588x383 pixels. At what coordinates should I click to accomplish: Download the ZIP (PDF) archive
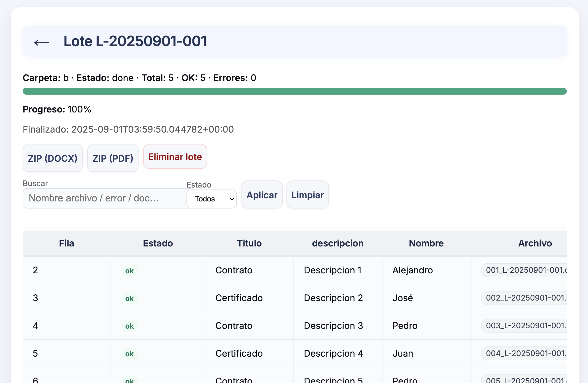pyautogui.click(x=113, y=158)
